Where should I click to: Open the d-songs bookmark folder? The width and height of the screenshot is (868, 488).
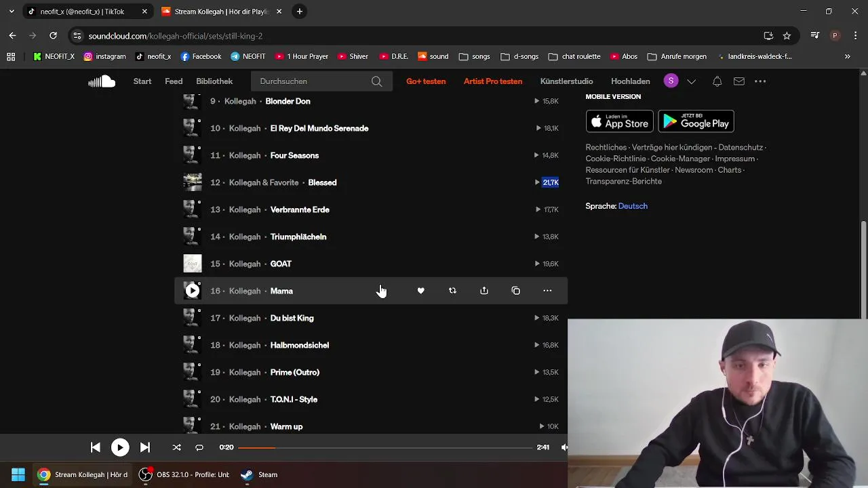[519, 56]
